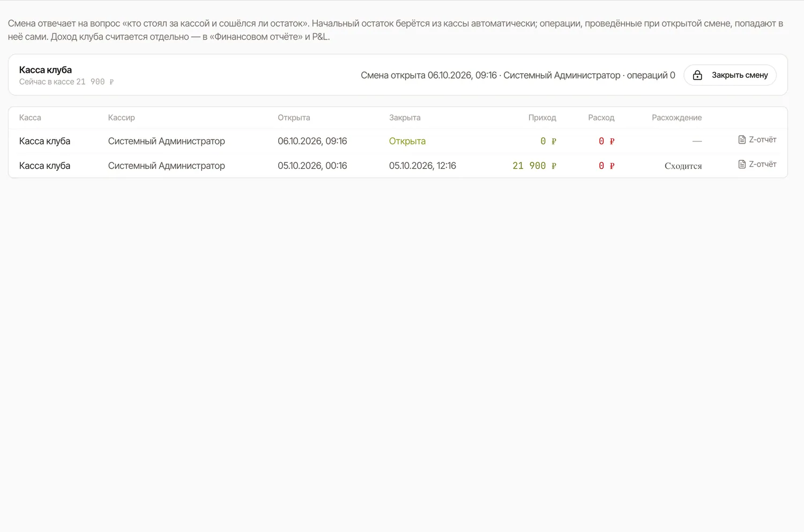Click «Системный Администратор» in the open shift row
The image size is (804, 532).
click(167, 141)
